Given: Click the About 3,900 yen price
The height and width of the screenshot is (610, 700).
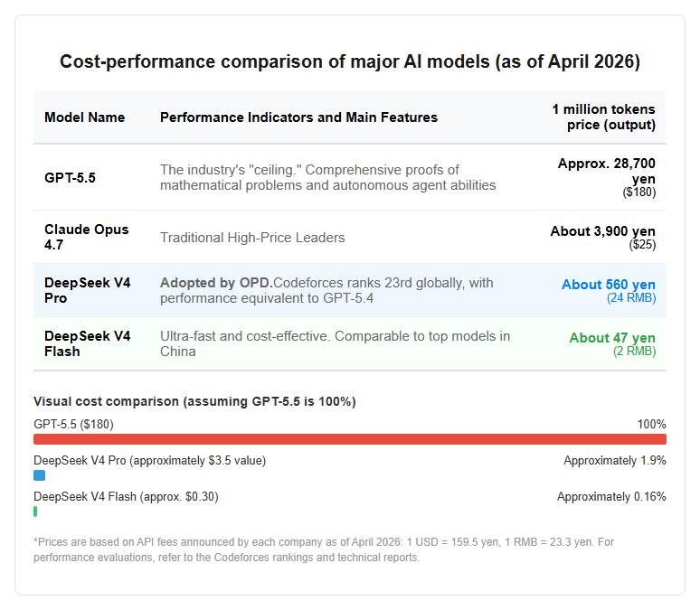Looking at the screenshot, I should coord(602,231).
